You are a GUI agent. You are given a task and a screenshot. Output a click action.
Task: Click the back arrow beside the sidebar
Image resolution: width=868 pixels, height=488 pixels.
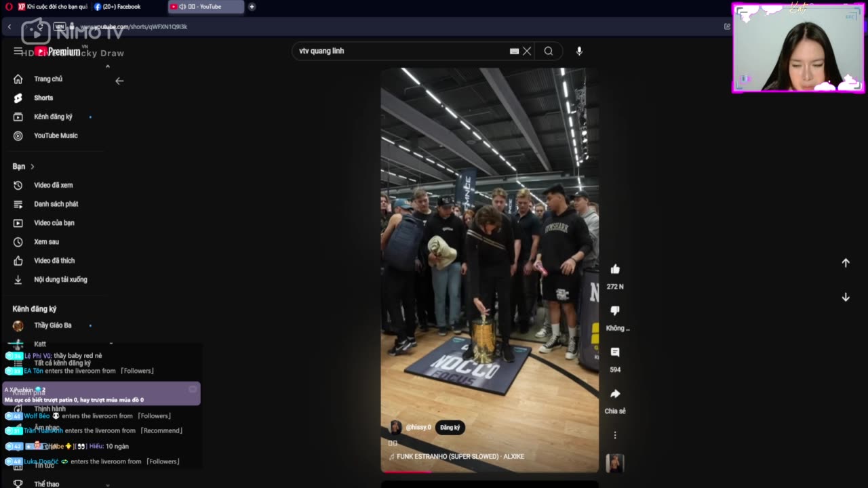119,81
